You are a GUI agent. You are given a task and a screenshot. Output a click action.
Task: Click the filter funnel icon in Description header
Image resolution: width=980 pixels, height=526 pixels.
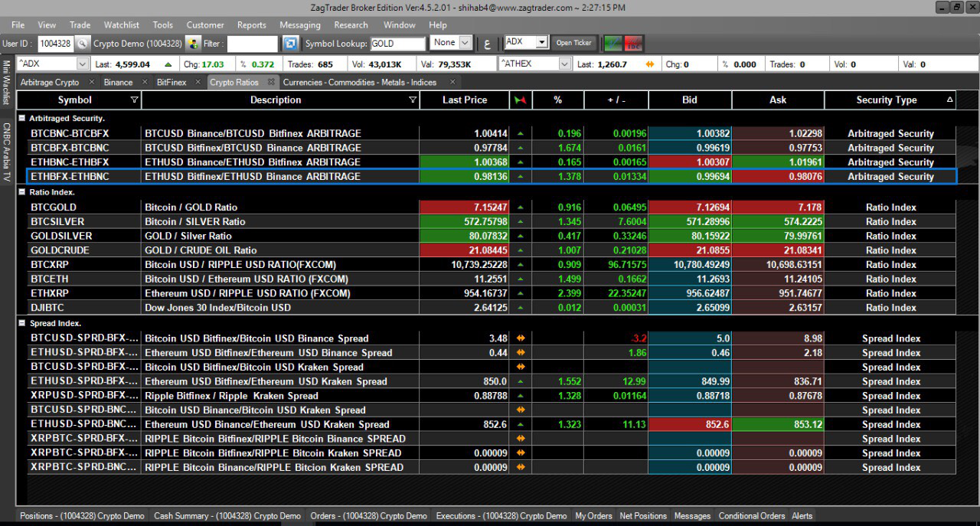413,100
